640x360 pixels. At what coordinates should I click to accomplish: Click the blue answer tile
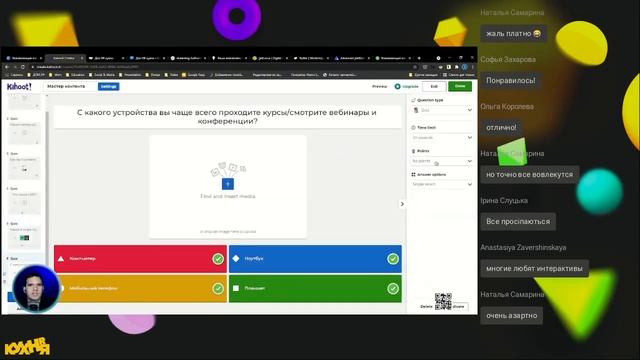pos(315,259)
